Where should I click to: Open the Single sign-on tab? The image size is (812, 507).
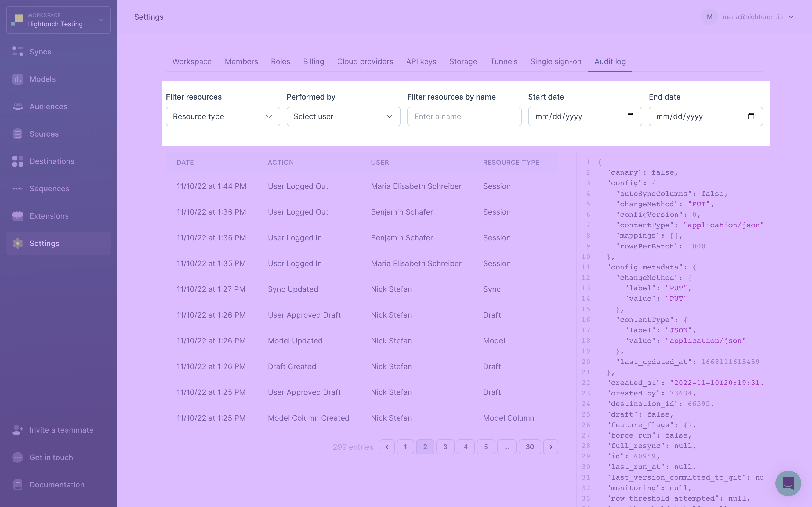click(555, 62)
